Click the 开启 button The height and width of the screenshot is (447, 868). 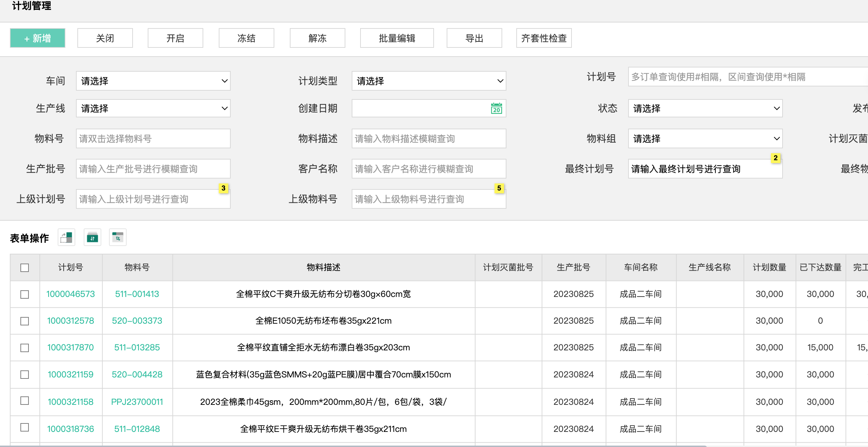[x=175, y=38]
